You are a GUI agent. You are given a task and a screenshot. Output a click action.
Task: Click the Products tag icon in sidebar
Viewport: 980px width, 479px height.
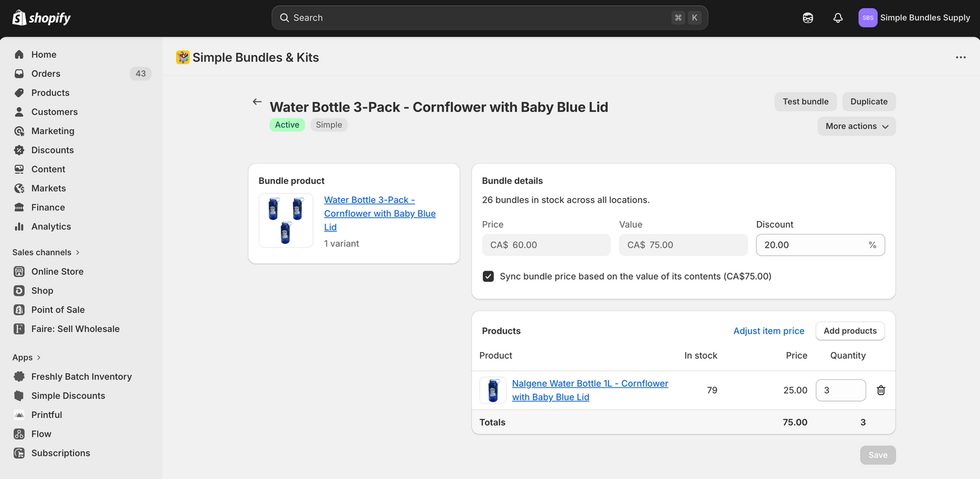pos(19,92)
